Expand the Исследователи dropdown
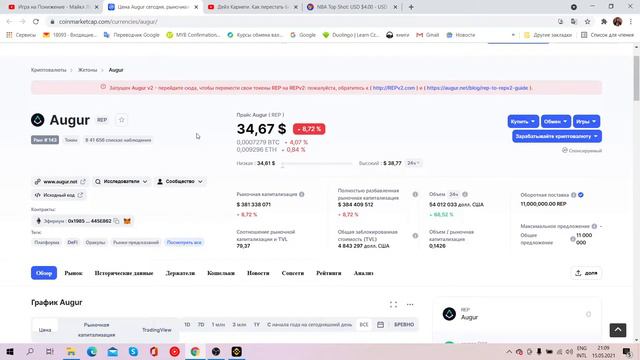Image resolution: width=640 pixels, height=360 pixels. (121, 182)
